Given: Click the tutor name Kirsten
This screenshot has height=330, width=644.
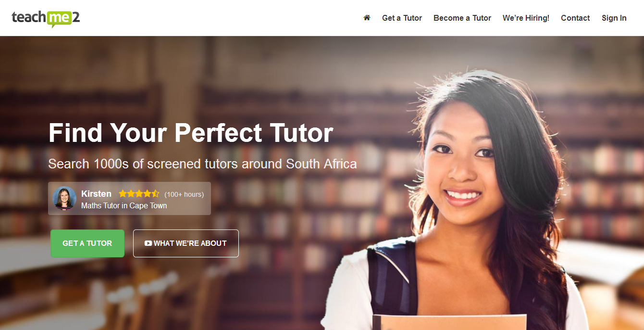Looking at the screenshot, I should (96, 194).
